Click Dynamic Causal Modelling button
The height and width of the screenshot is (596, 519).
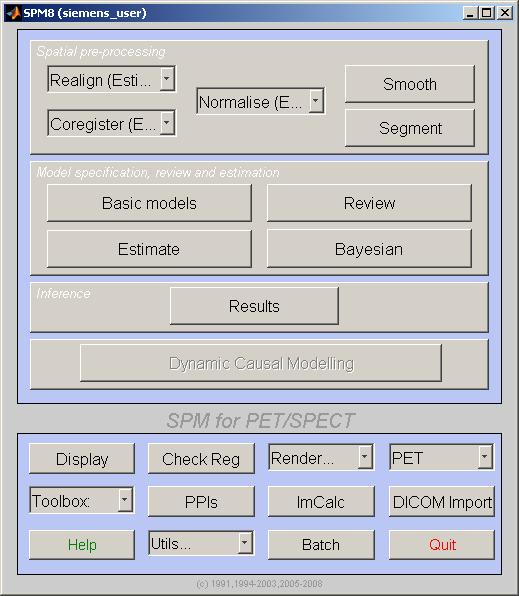261,363
